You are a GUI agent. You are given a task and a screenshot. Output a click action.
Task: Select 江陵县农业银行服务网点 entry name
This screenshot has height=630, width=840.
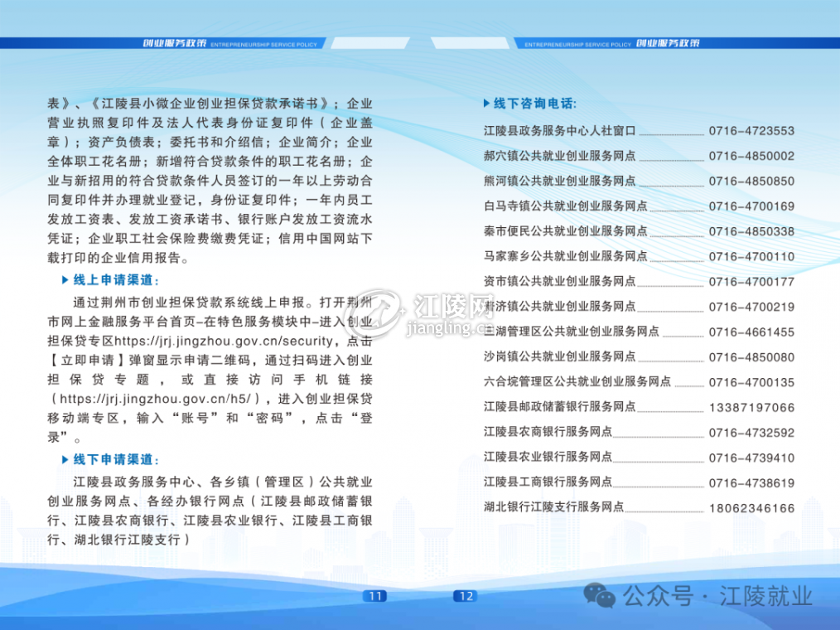pyautogui.click(x=548, y=458)
